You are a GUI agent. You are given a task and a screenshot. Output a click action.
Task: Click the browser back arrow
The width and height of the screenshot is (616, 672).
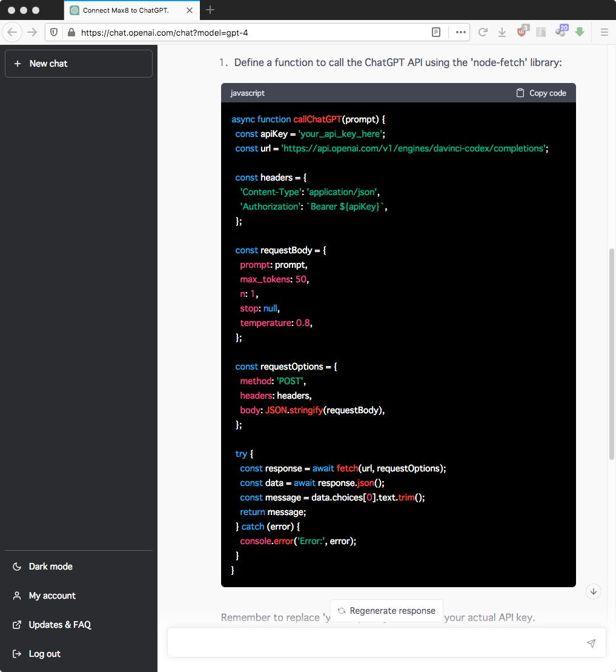point(12,32)
